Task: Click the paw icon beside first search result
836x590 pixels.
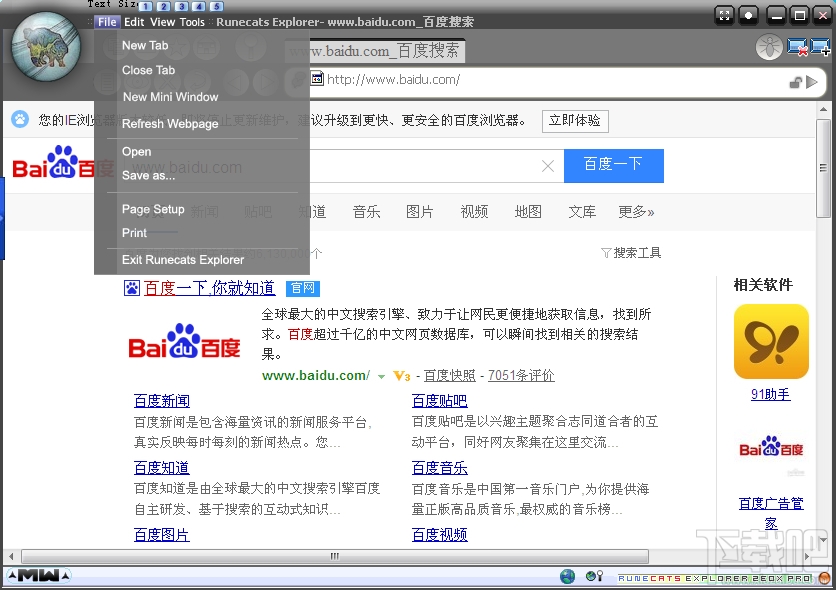Action: click(x=132, y=288)
